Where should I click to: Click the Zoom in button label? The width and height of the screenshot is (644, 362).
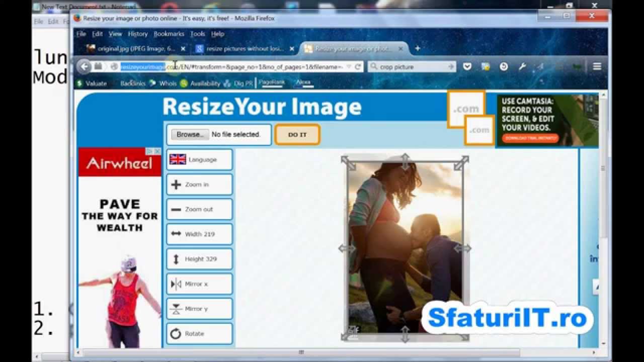[197, 185]
